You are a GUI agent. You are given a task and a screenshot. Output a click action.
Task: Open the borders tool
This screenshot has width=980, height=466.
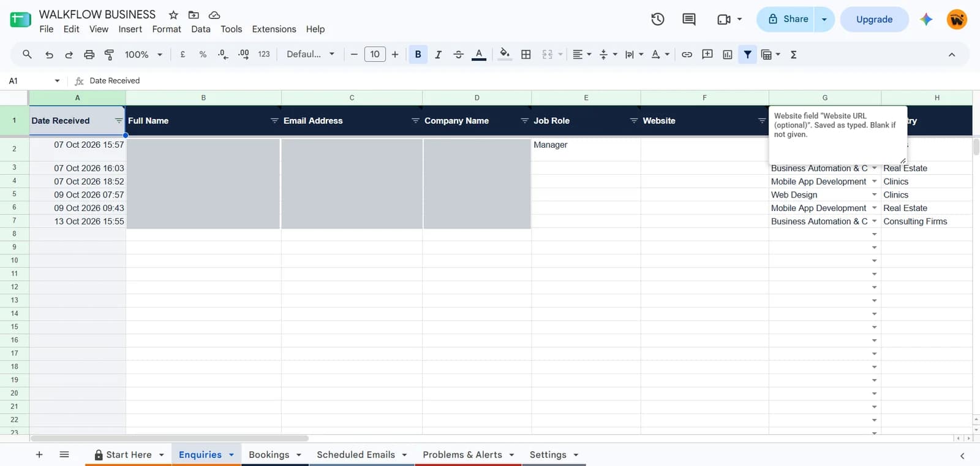pyautogui.click(x=526, y=55)
